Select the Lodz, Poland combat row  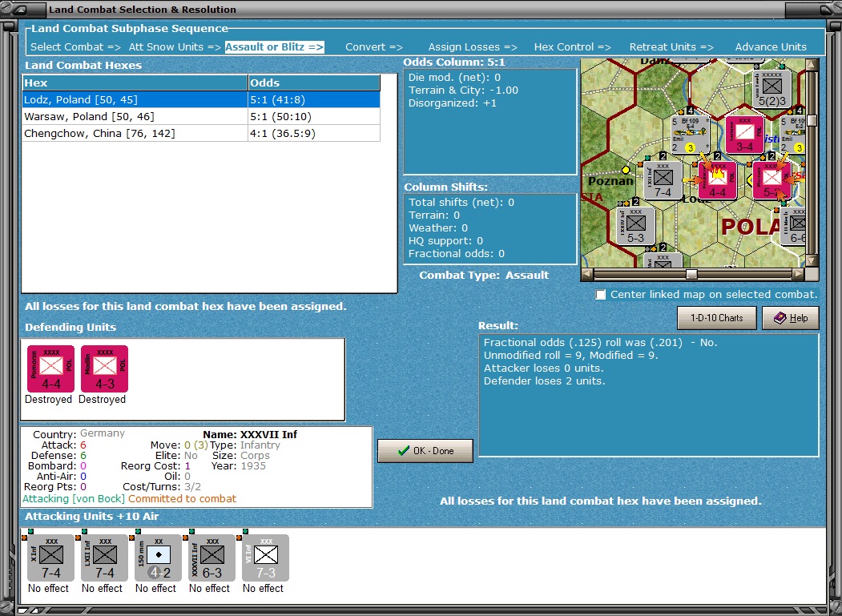click(201, 100)
